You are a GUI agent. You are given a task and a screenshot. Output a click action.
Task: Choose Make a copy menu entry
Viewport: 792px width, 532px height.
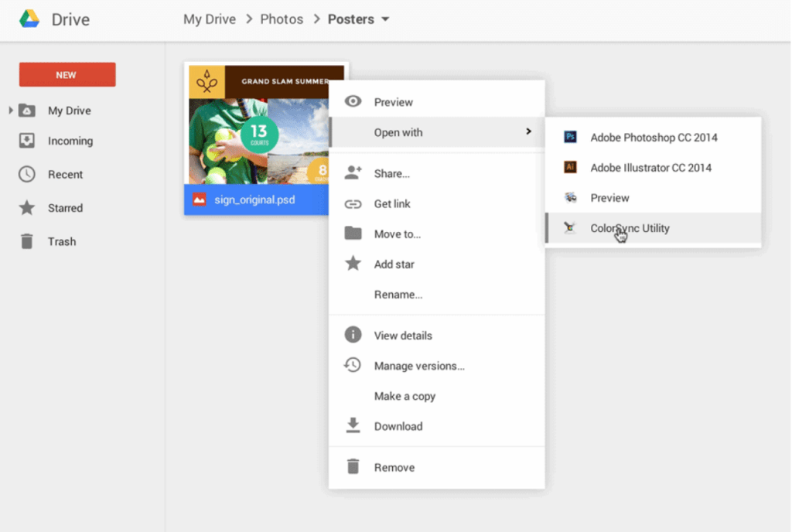tap(405, 396)
